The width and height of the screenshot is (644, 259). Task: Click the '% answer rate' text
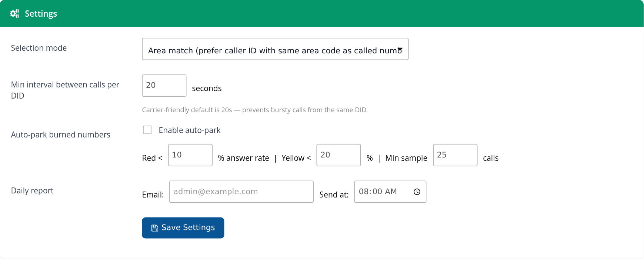tap(244, 158)
